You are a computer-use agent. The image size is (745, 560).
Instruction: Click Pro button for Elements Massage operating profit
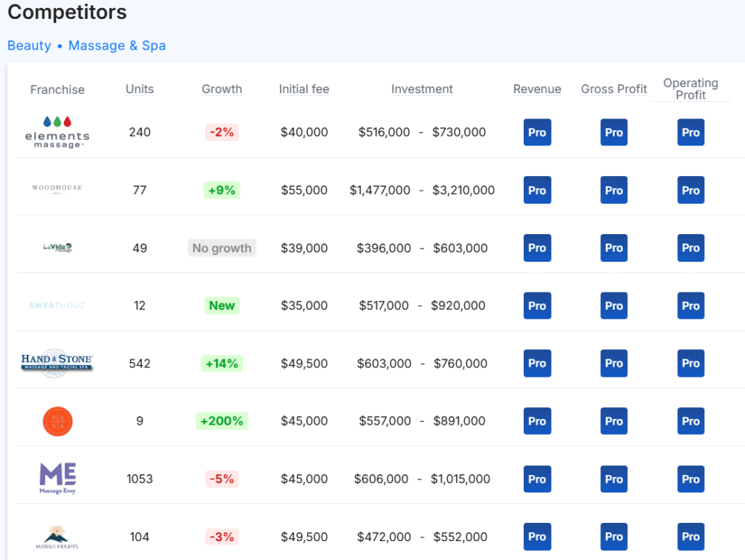691,132
